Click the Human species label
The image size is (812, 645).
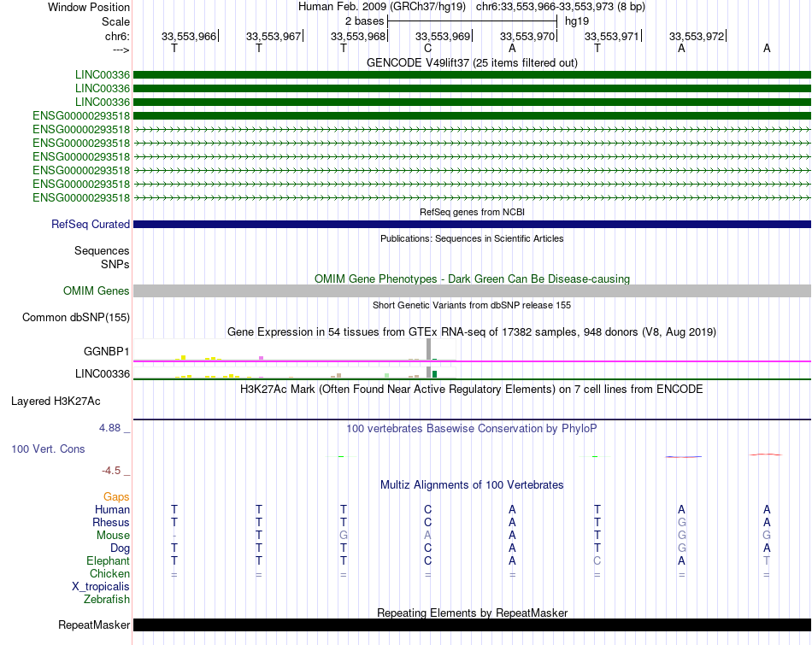click(x=112, y=509)
